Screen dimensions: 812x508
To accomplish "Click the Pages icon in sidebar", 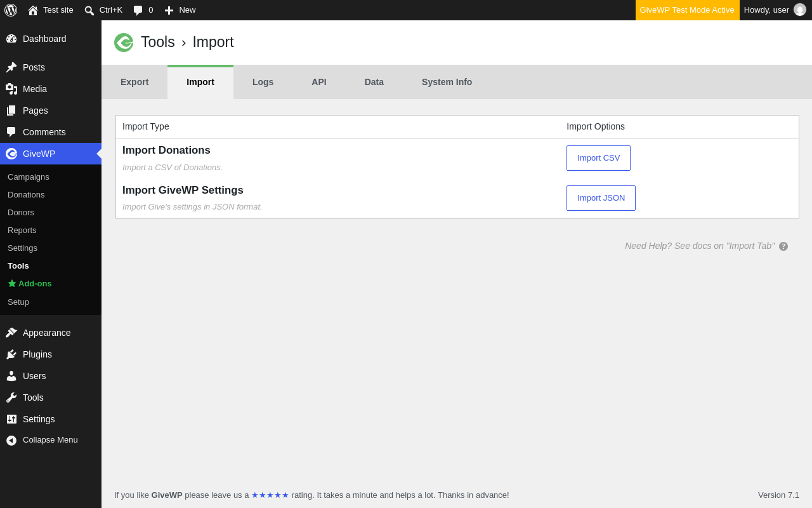I will click(x=11, y=110).
